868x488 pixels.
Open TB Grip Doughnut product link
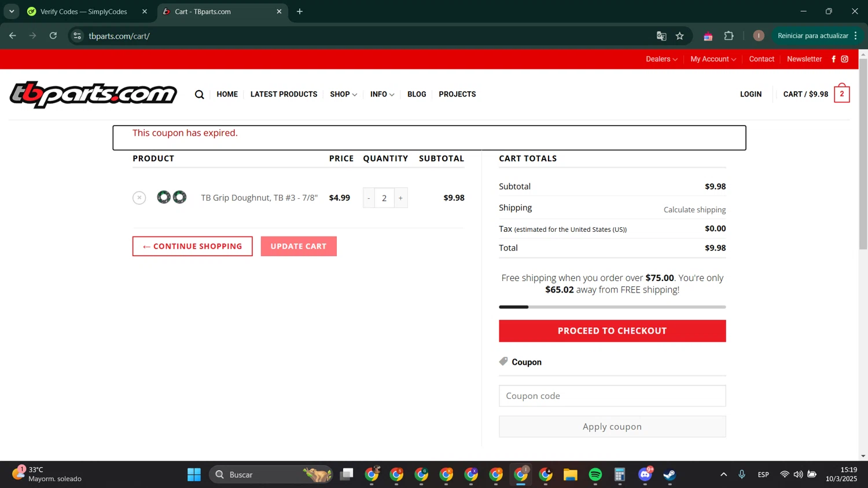click(259, 198)
